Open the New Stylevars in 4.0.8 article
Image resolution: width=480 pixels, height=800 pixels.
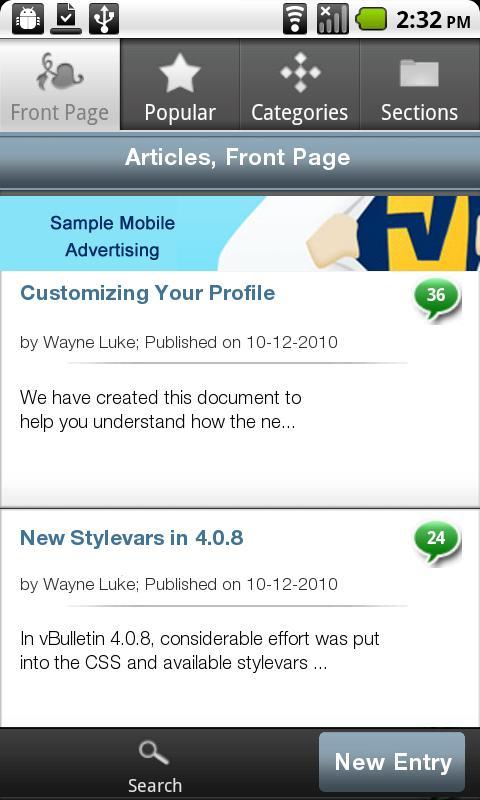tap(132, 538)
